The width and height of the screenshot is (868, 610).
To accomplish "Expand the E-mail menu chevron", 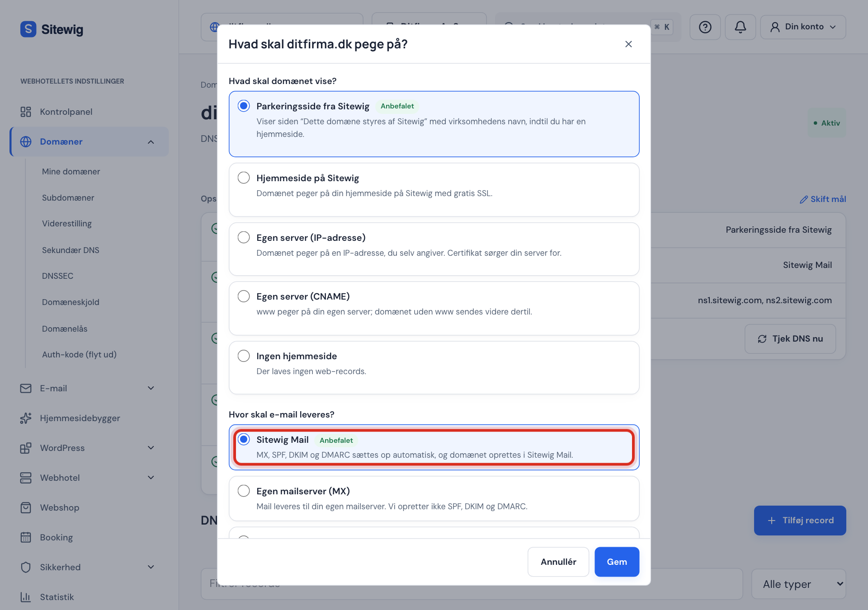I will tap(151, 388).
